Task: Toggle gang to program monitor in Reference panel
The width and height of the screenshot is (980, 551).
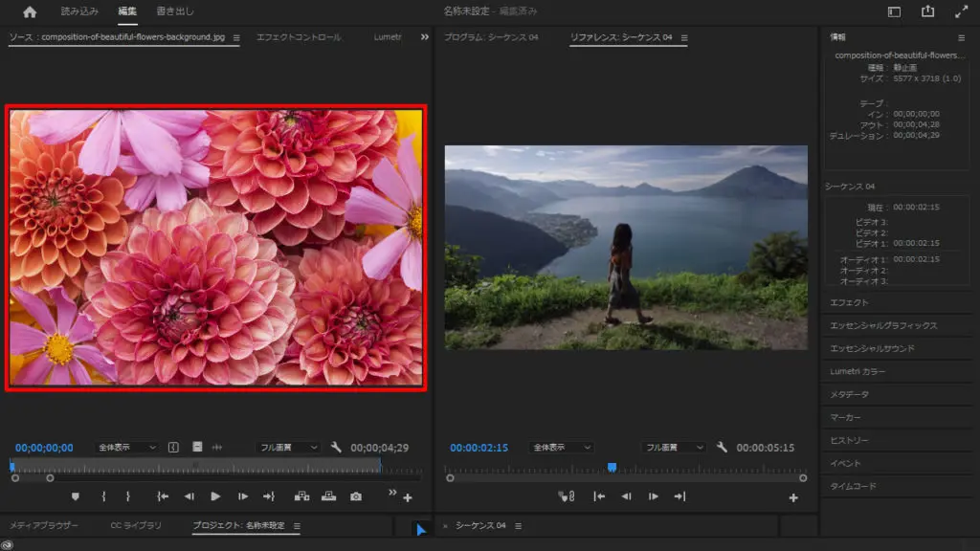Action: (x=566, y=496)
